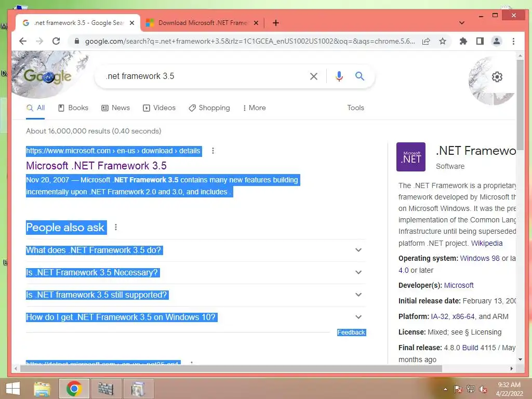The width and height of the screenshot is (532, 399).
Task: Select the Books search filter
Action: [x=73, y=108]
